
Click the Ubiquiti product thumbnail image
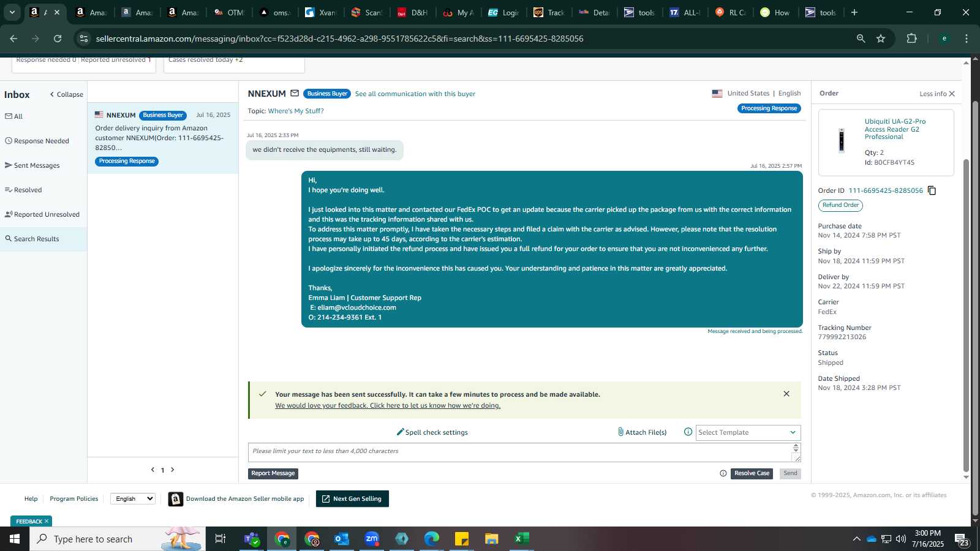842,141
